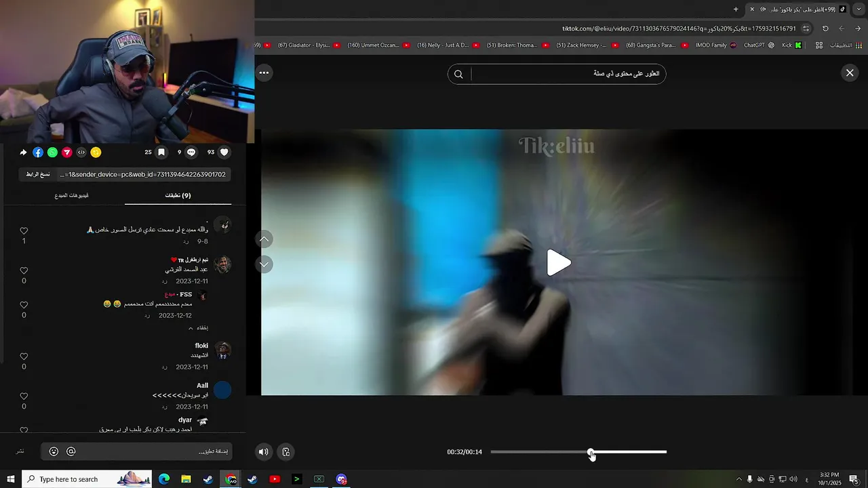This screenshot has width=868, height=488.
Task: Click the TikTok URL address bar
Action: 678,28
